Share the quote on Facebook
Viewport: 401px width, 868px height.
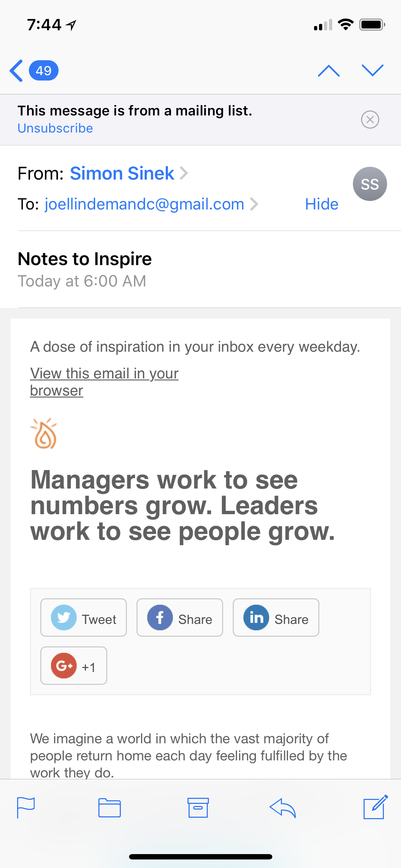tap(180, 618)
